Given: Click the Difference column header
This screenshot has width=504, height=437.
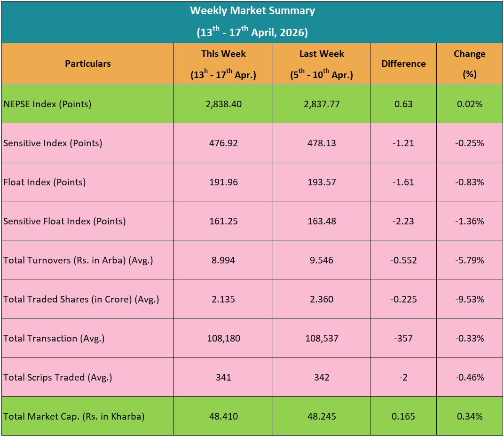Looking at the screenshot, I should click(403, 64).
